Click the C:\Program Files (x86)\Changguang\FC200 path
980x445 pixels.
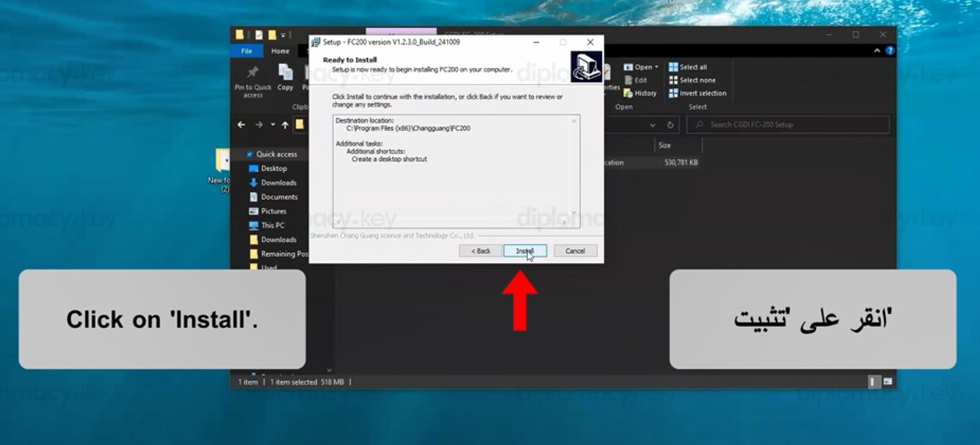[x=408, y=128]
